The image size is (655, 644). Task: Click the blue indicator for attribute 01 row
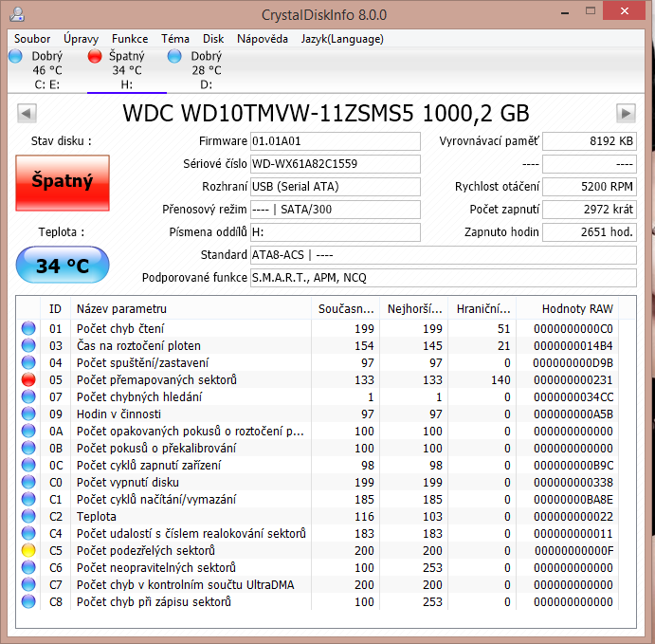pyautogui.click(x=28, y=328)
